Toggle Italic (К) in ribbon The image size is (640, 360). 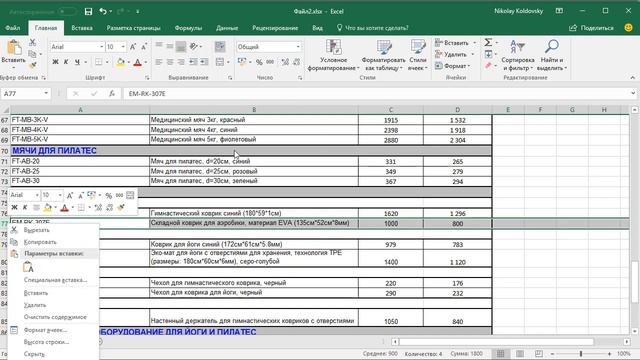coord(66,62)
